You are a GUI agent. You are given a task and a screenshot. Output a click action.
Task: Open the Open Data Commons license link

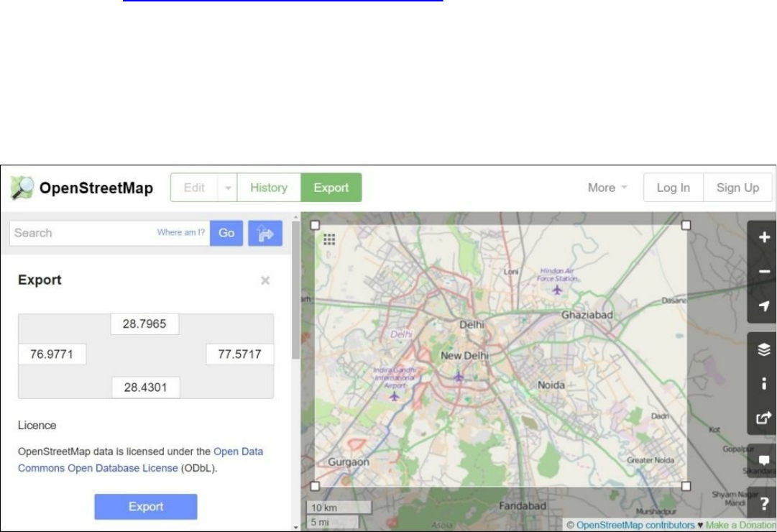pos(140,459)
